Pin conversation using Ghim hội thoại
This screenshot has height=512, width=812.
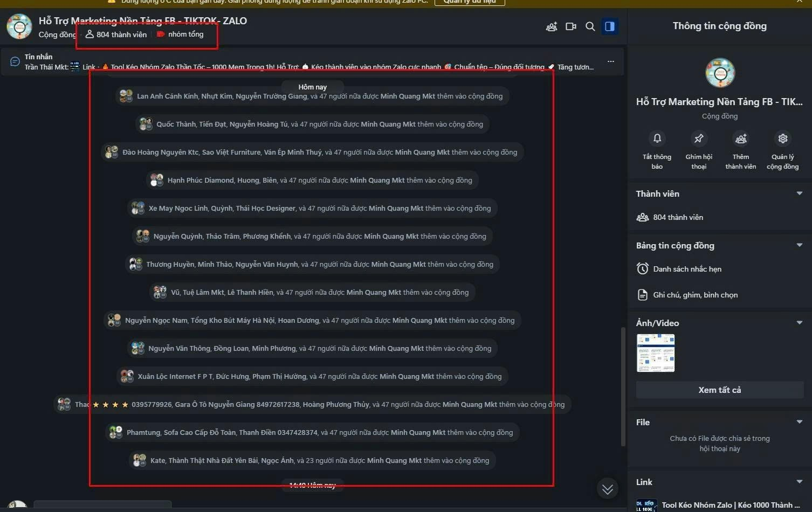[699, 139]
